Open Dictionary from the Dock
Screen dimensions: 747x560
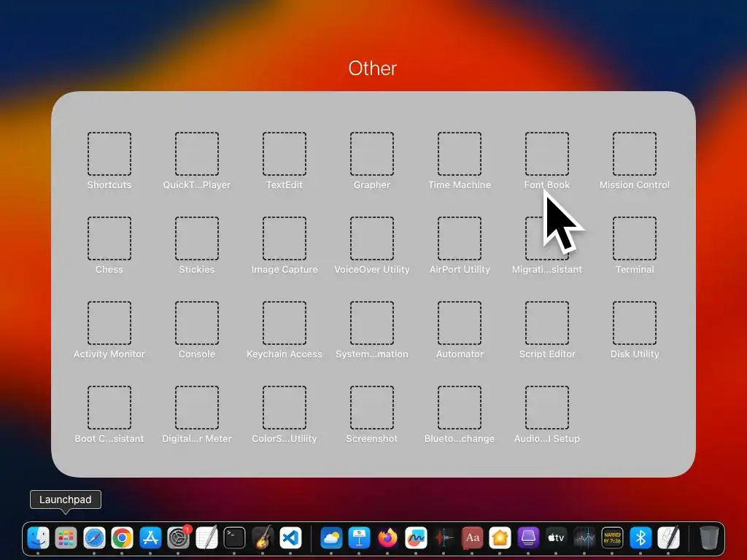click(x=472, y=538)
